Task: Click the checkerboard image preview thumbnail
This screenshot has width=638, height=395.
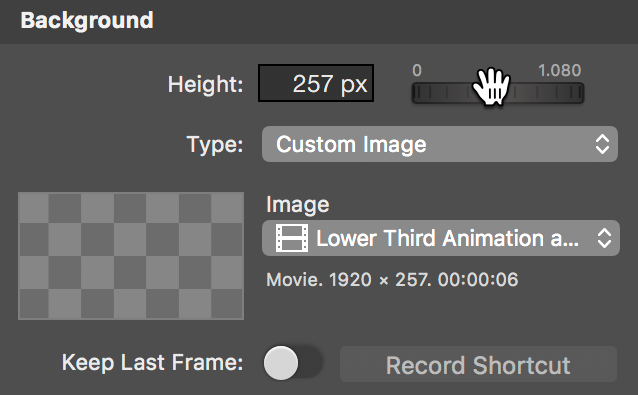Action: (x=131, y=256)
